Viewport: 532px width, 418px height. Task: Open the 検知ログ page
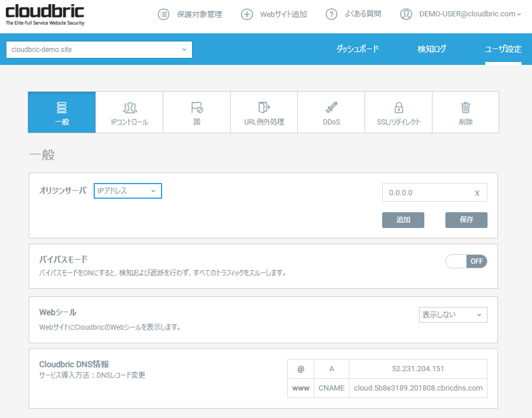[x=431, y=49]
